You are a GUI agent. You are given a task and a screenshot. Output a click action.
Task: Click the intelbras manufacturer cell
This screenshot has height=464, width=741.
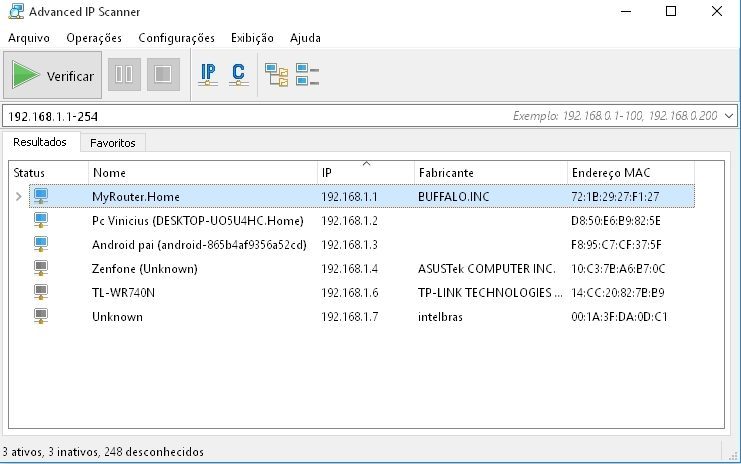(x=440, y=317)
